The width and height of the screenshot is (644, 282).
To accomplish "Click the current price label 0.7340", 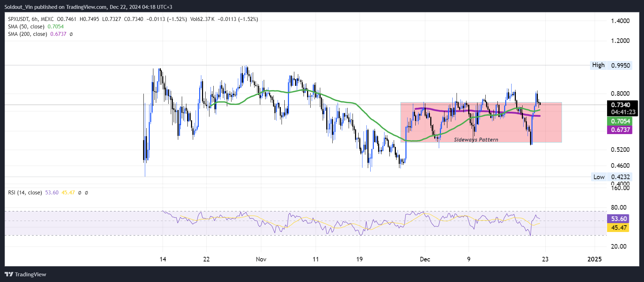I will tap(621, 105).
